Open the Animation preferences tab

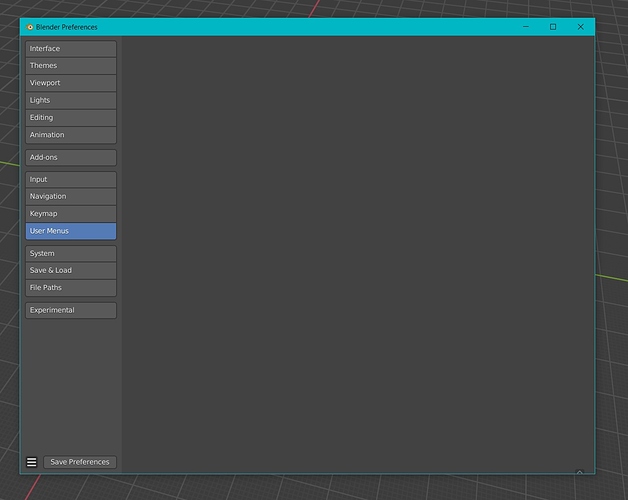(71, 135)
